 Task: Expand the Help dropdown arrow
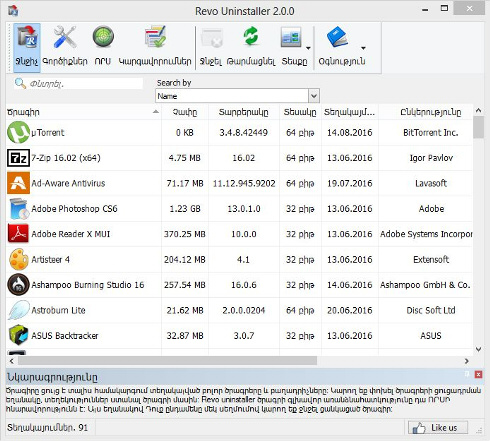coord(363,48)
